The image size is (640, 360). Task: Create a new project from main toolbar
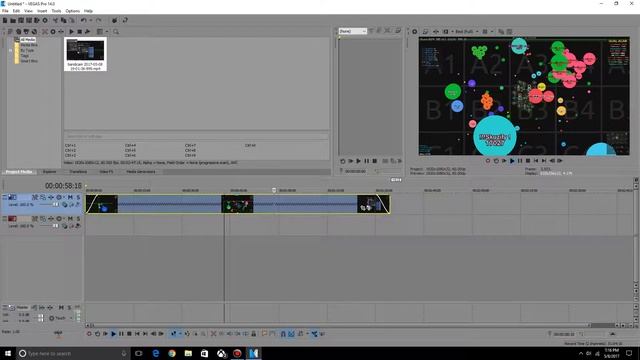(5, 20)
